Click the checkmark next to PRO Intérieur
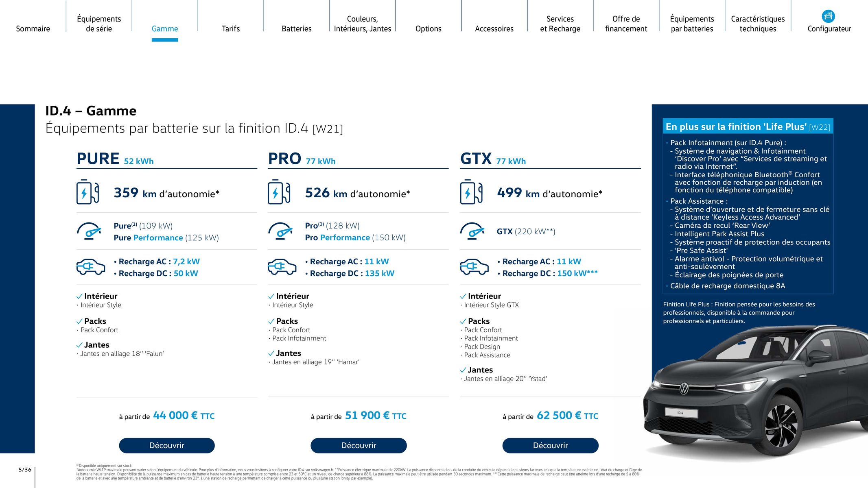Viewport: 868px width, 488px height. (271, 296)
